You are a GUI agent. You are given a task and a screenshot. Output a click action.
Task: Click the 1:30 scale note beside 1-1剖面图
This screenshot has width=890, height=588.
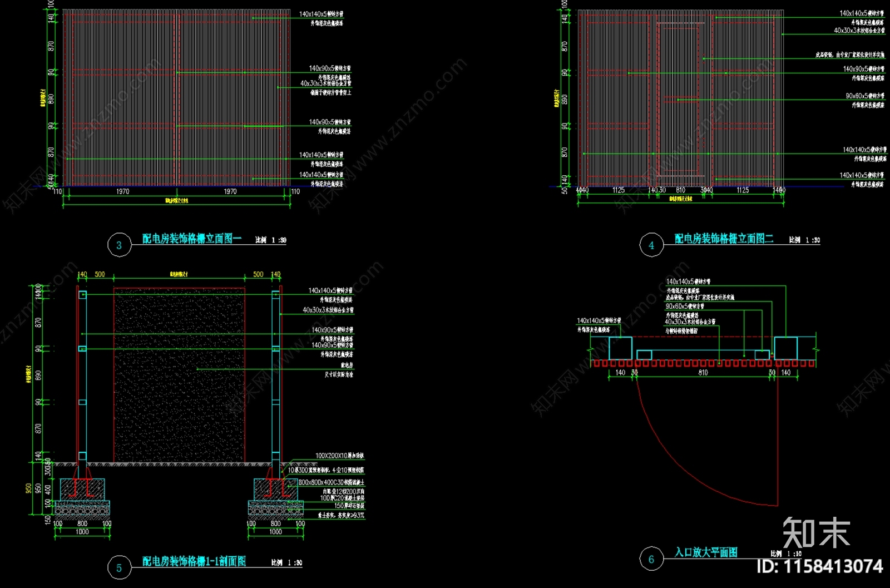(287, 563)
